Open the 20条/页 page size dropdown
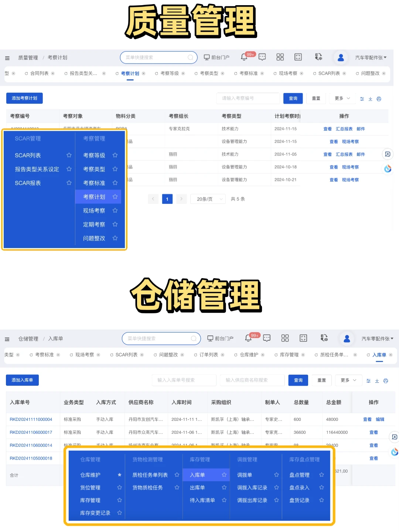This screenshot has width=399, height=532. click(x=208, y=199)
